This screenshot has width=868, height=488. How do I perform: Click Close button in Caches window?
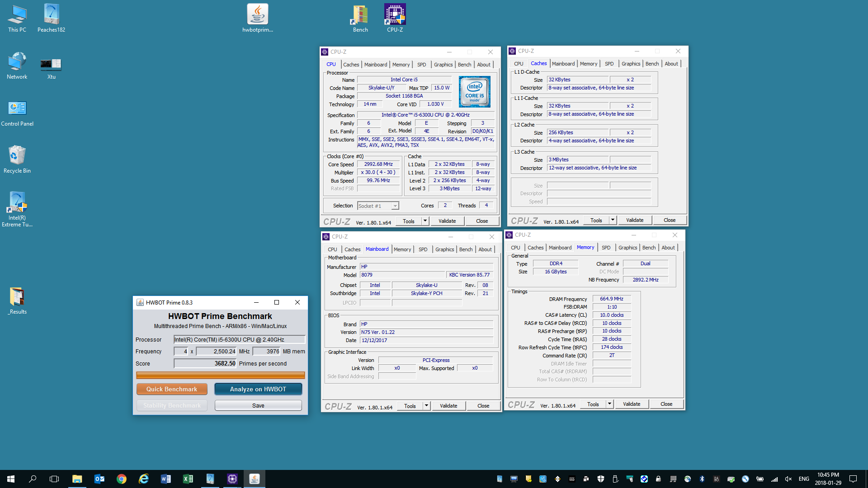click(x=670, y=220)
